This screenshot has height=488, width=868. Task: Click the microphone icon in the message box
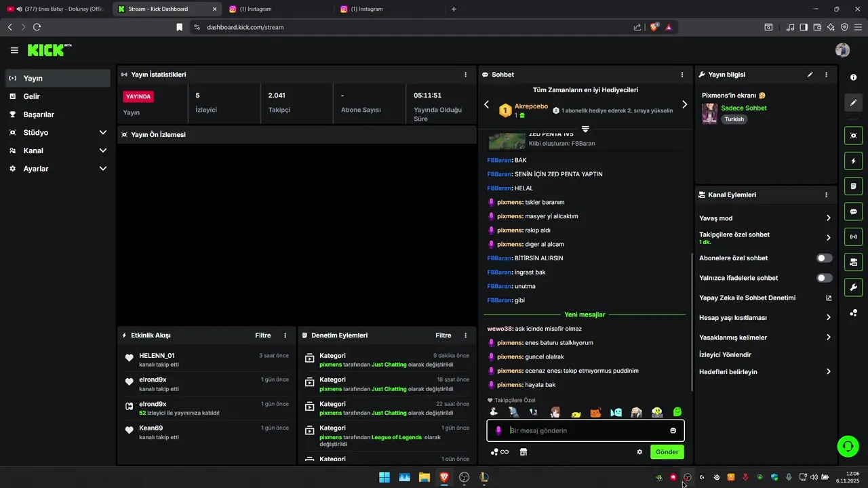[498, 430]
